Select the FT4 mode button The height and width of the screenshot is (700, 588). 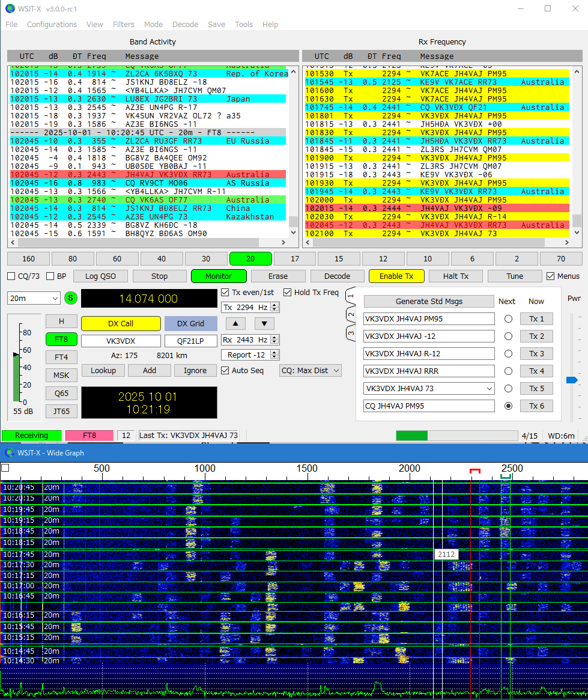click(61, 357)
